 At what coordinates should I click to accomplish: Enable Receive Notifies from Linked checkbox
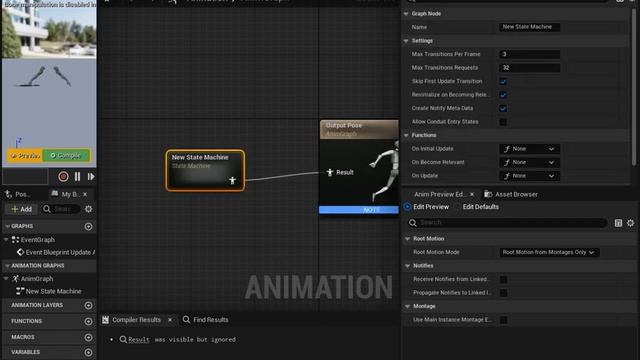[503, 280]
